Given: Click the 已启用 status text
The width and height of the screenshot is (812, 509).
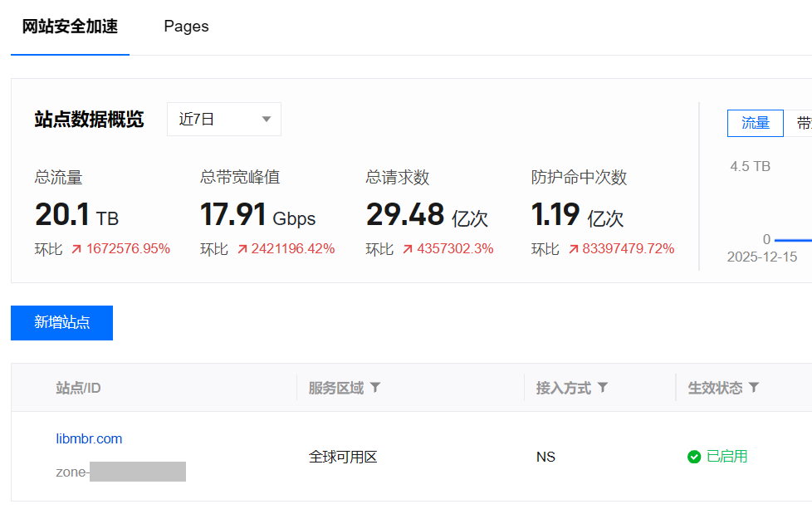Looking at the screenshot, I should (x=726, y=457).
